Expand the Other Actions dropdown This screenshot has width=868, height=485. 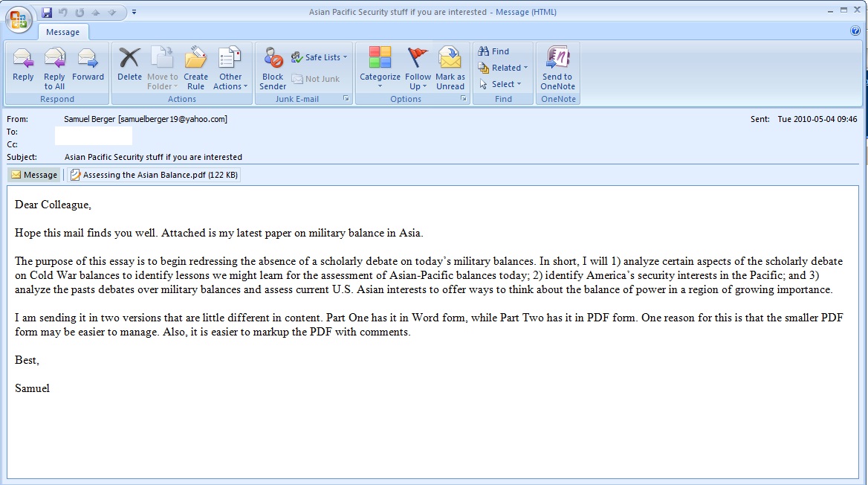[230, 67]
